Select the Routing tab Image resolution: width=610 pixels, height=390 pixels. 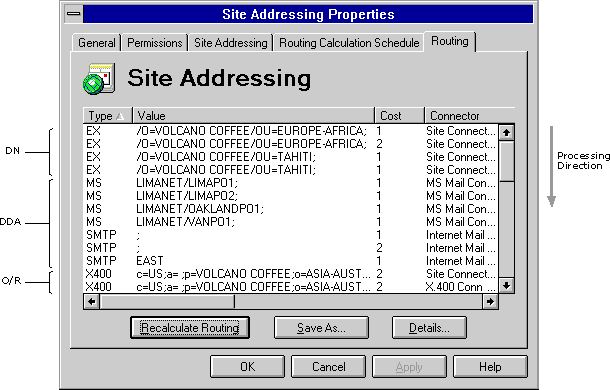tap(450, 41)
